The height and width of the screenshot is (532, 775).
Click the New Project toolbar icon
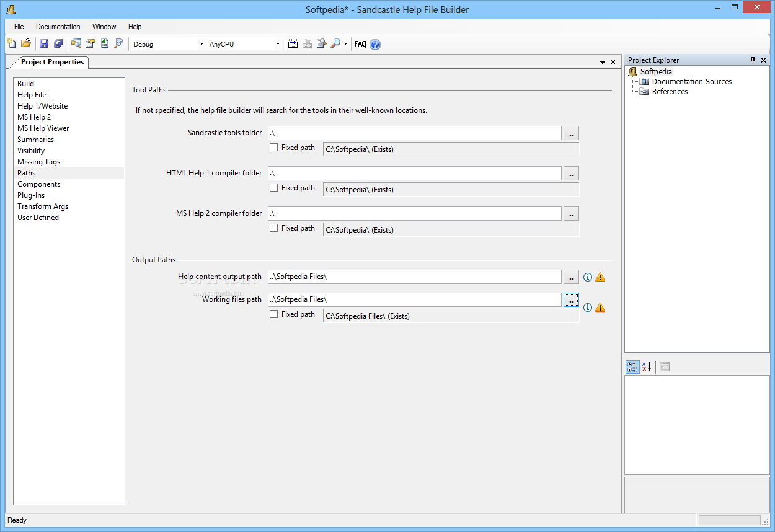(12, 43)
